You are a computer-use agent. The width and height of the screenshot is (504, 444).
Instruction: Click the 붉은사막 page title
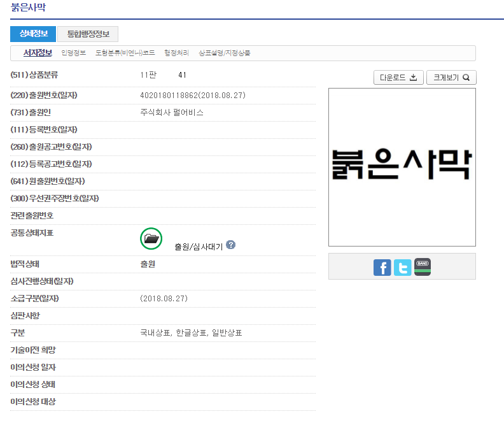(x=28, y=7)
